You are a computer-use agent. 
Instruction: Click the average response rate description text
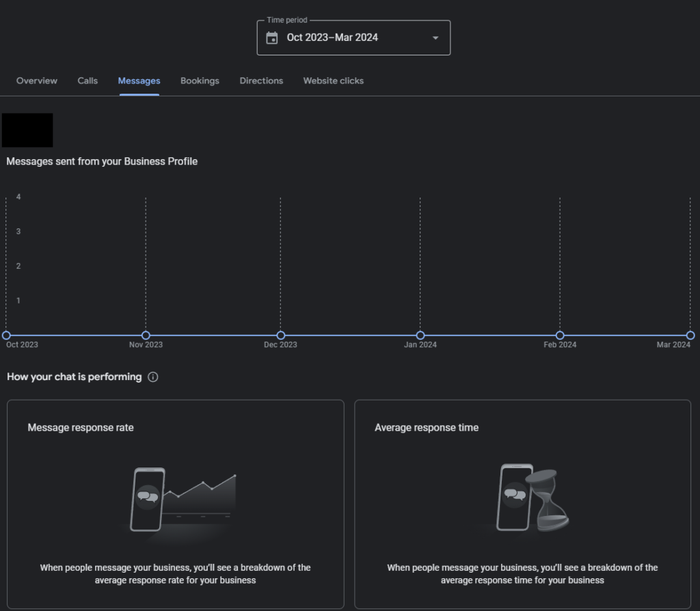pyautogui.click(x=176, y=574)
